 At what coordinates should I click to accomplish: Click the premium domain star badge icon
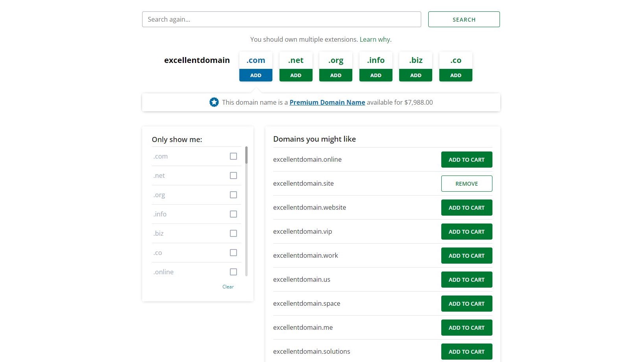214,102
